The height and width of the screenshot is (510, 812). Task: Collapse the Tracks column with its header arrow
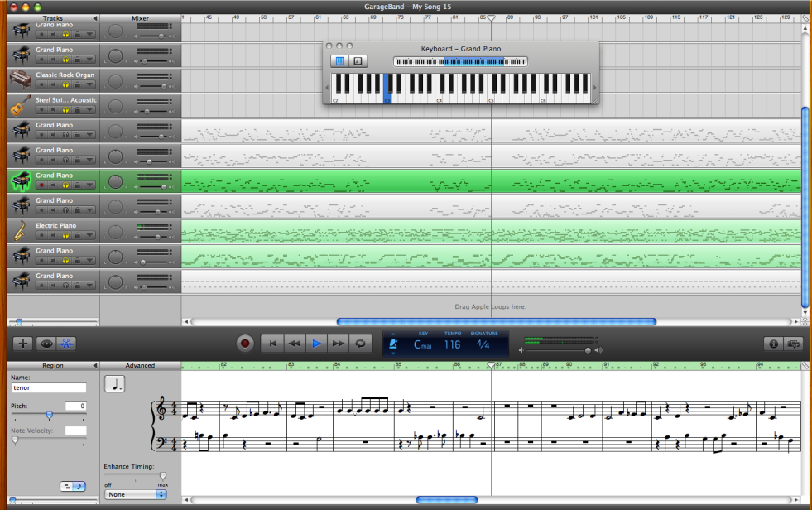[94, 17]
